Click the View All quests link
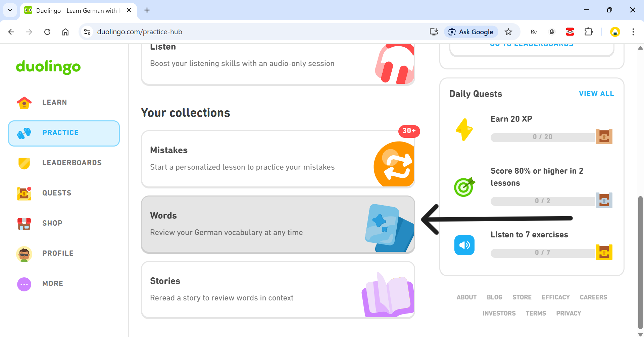Screen dimensions: 644x337 (x=596, y=94)
